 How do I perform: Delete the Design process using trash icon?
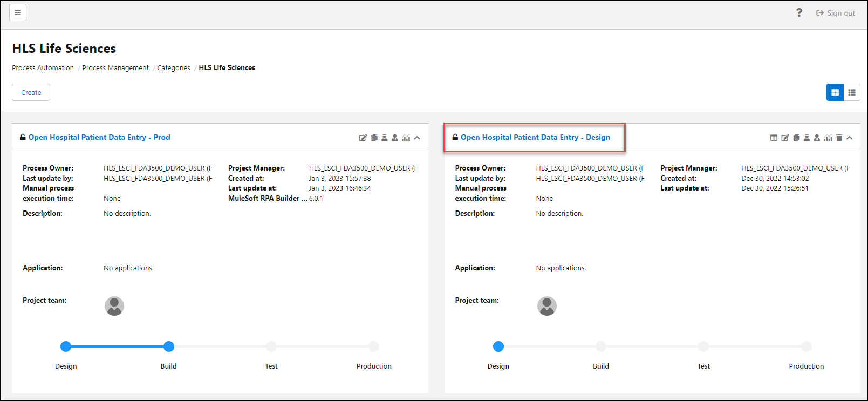tap(839, 138)
